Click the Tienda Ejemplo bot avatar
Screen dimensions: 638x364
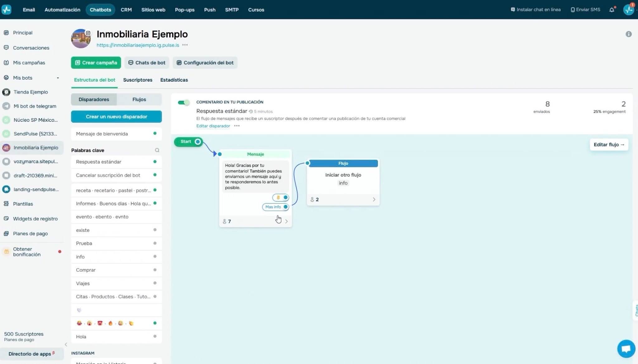(x=6, y=92)
